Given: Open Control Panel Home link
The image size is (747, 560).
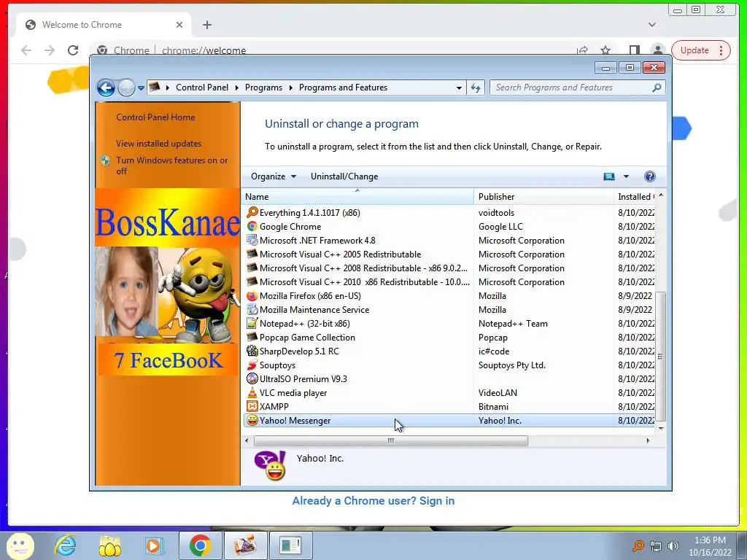Looking at the screenshot, I should [155, 117].
